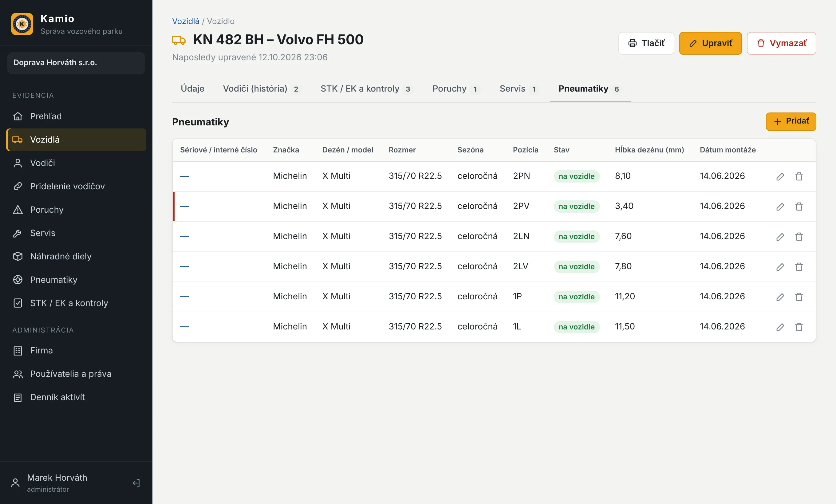Open Používatelia a práva
The width and height of the screenshot is (836, 504).
coord(76,374)
